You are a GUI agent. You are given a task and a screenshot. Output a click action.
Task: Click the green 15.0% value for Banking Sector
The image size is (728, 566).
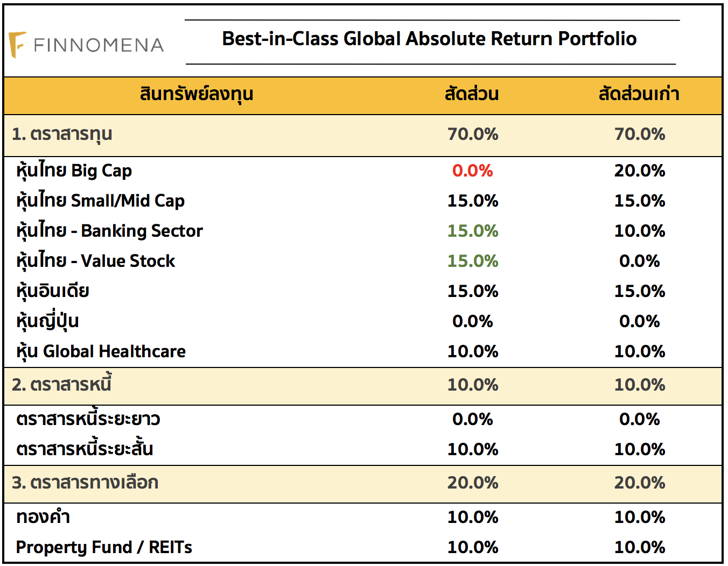coord(472,231)
